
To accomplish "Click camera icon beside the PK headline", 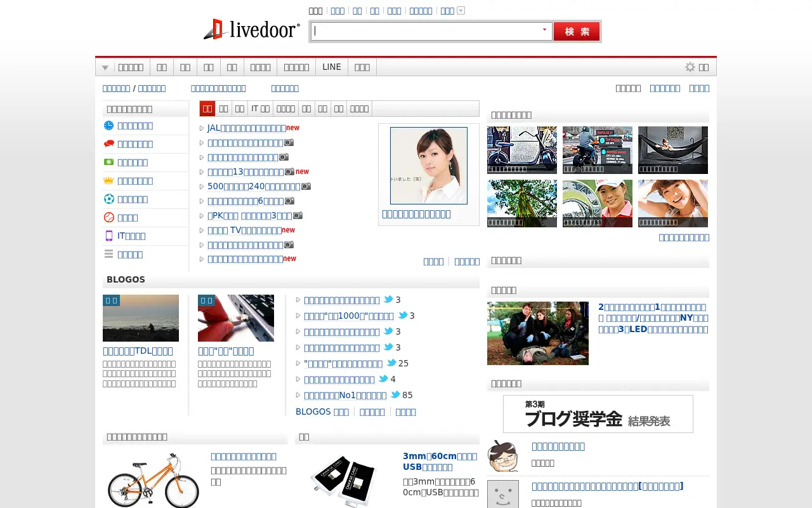I will [298, 215].
